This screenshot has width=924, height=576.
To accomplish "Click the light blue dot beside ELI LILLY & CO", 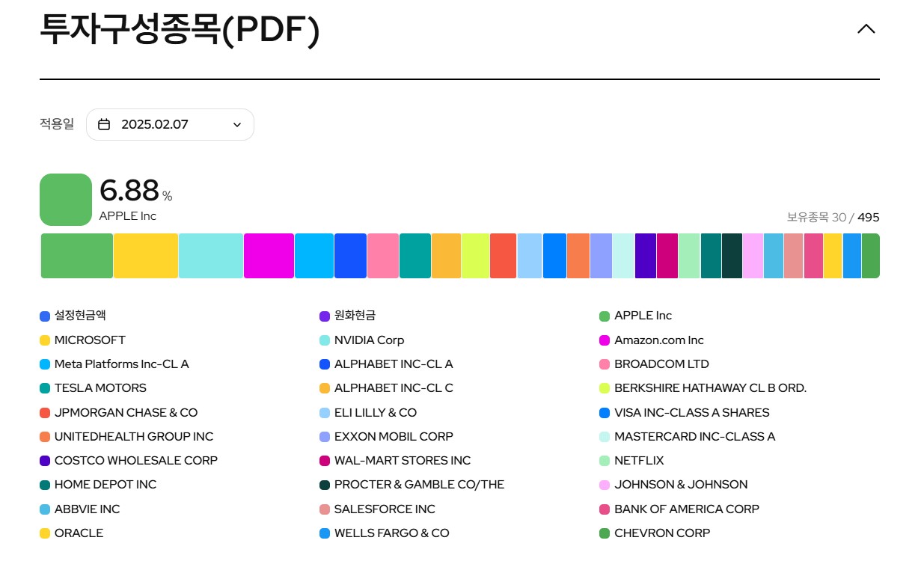I will point(325,413).
